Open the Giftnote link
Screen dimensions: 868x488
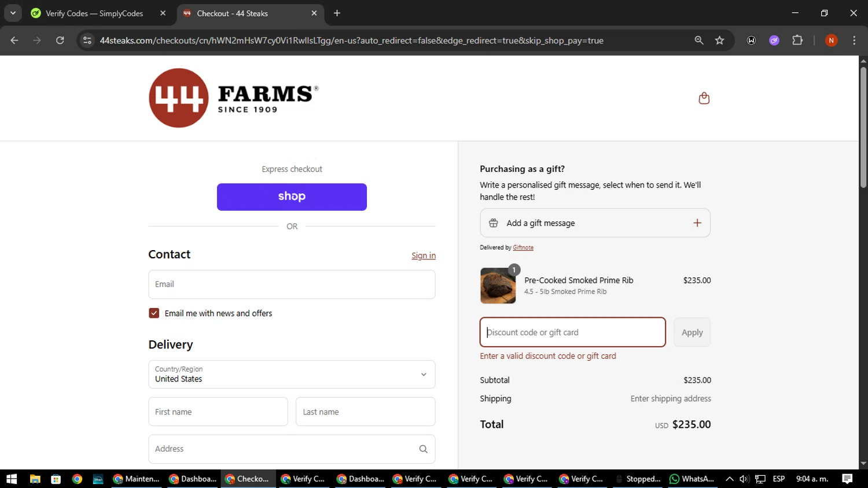click(523, 248)
